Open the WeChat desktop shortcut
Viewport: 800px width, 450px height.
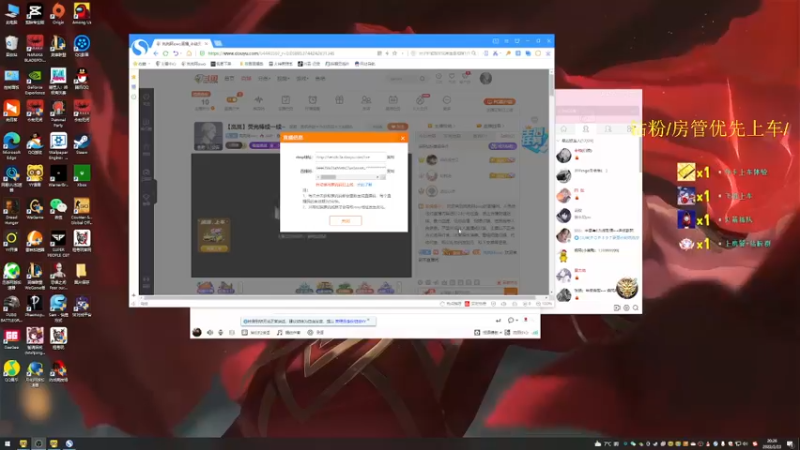tap(58, 208)
